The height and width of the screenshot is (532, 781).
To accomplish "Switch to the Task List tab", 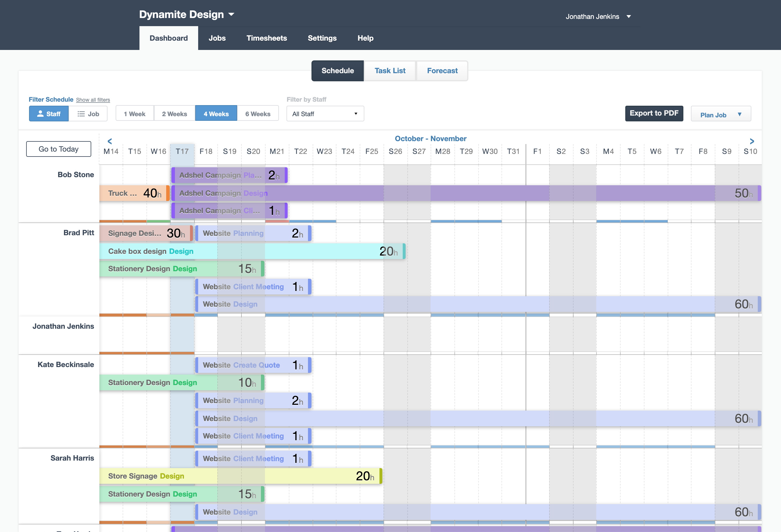I will (x=390, y=71).
